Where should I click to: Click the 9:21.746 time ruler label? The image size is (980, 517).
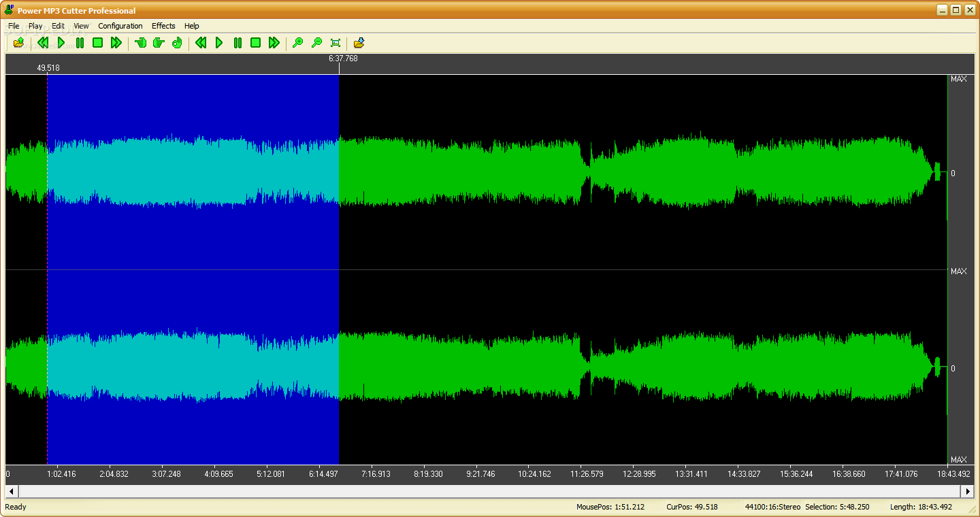pos(480,474)
